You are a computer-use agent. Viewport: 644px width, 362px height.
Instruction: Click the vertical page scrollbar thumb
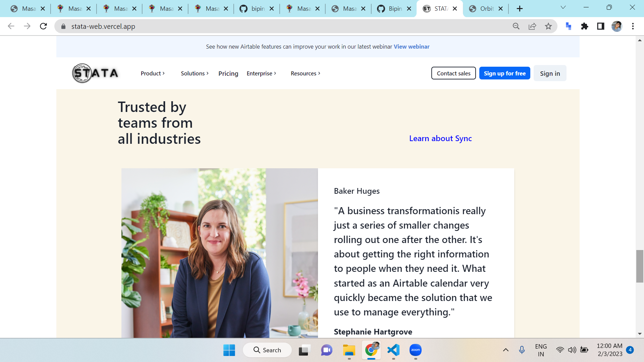tap(640, 266)
